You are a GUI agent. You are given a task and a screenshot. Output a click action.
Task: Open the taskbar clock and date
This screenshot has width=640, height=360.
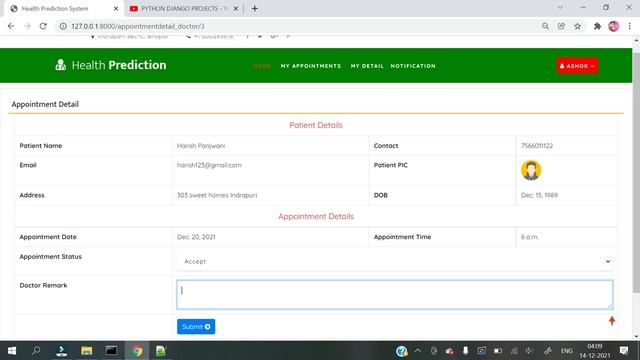(595, 351)
